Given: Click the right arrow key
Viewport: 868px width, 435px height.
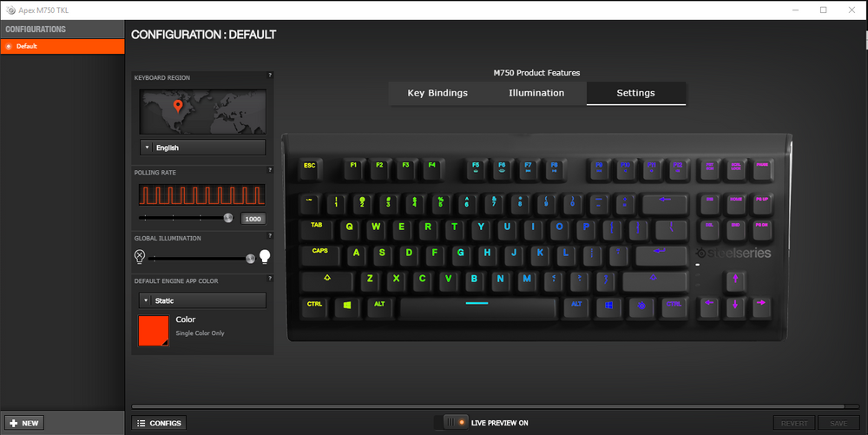Looking at the screenshot, I should pos(761,307).
